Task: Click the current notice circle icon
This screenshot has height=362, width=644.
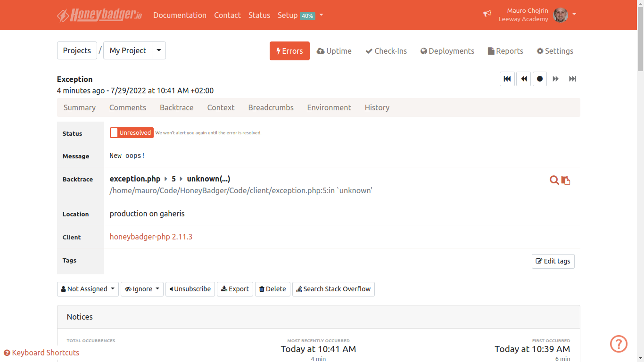Action: click(x=540, y=79)
